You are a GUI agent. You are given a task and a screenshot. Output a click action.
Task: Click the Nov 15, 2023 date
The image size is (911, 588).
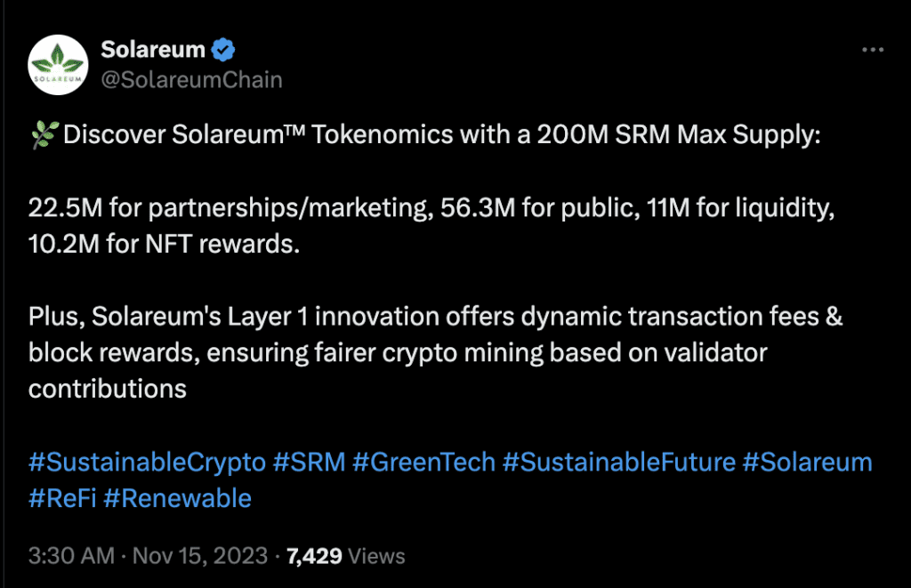pyautogui.click(x=200, y=556)
